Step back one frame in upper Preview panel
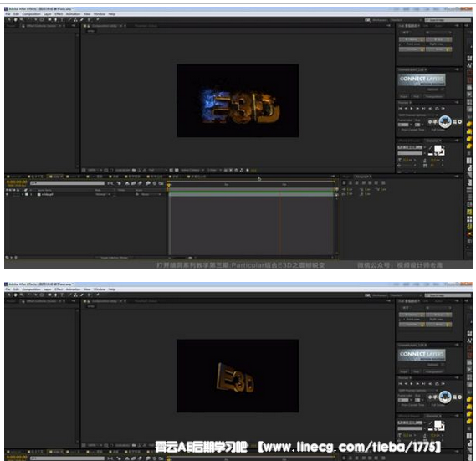The height and width of the screenshot is (461, 476). coord(406,109)
